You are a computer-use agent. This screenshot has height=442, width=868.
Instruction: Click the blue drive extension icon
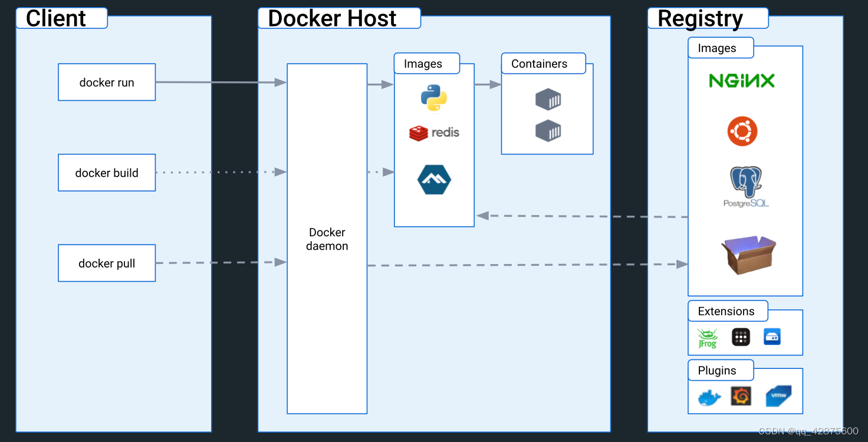772,337
